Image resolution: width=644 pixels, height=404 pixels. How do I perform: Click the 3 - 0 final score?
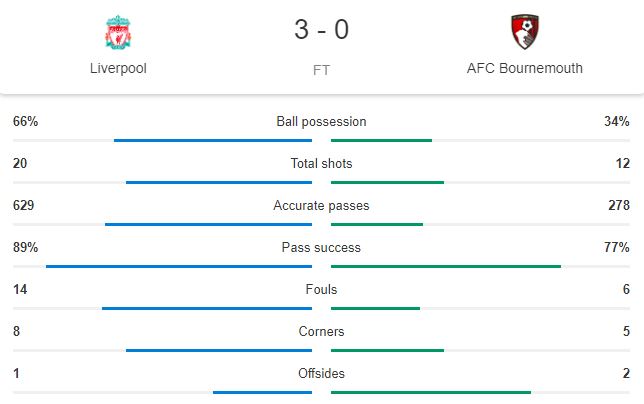pos(322,30)
